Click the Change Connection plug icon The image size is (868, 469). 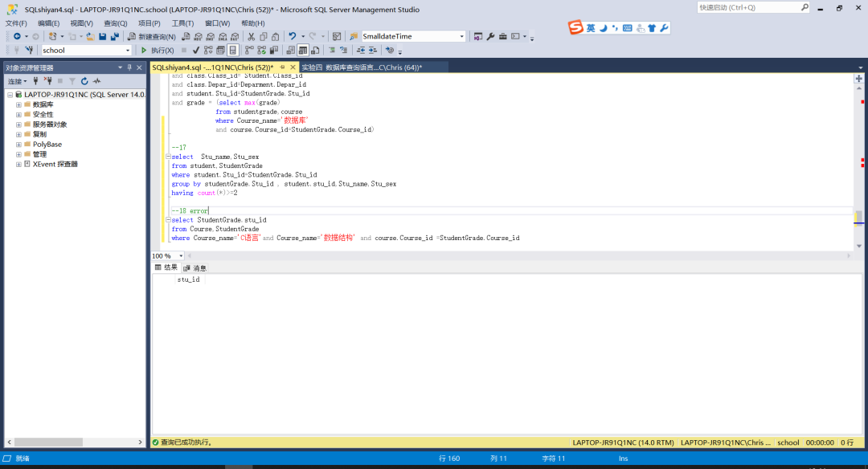tap(30, 51)
